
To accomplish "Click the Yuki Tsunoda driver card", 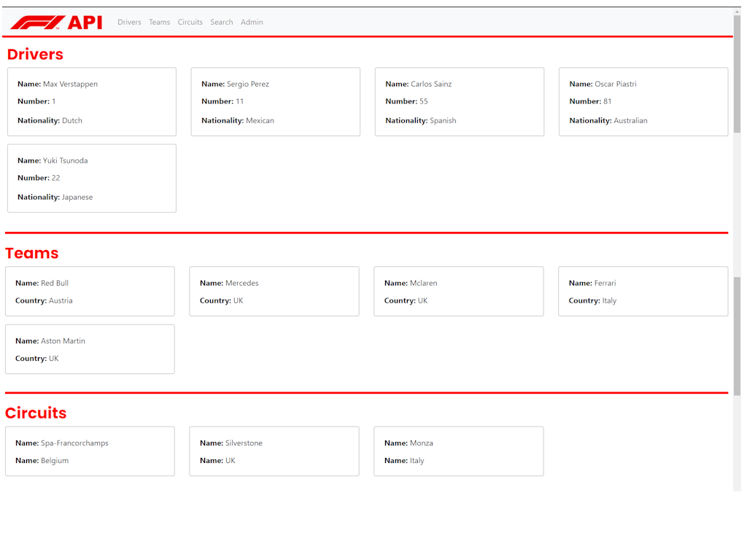I will [x=92, y=179].
